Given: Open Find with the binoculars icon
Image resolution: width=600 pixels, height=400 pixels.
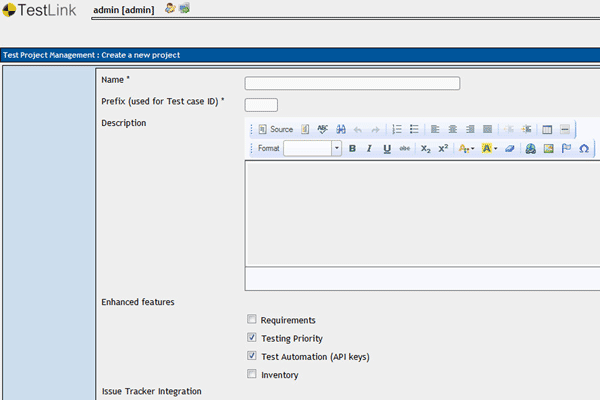Looking at the screenshot, I should point(341,129).
